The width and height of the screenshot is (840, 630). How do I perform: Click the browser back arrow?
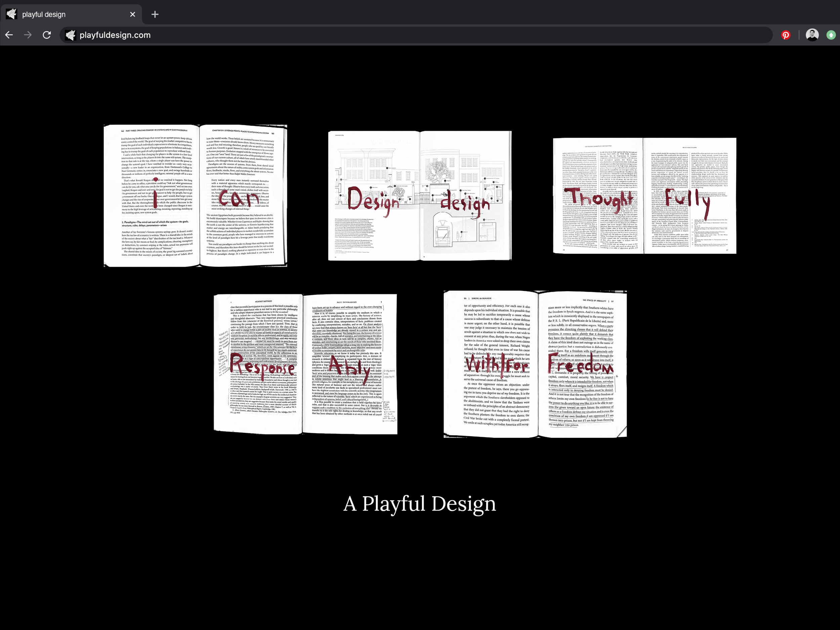9,35
